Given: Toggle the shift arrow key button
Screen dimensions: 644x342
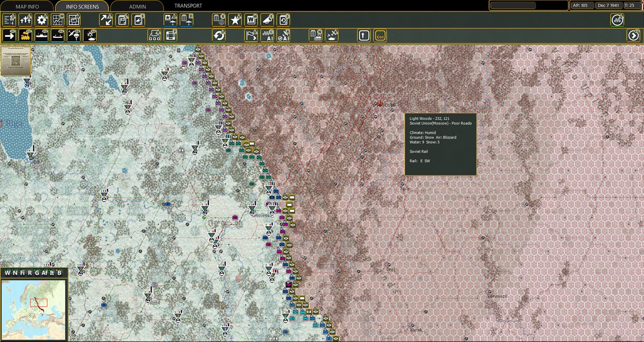Looking at the screenshot, I should [x=364, y=35].
